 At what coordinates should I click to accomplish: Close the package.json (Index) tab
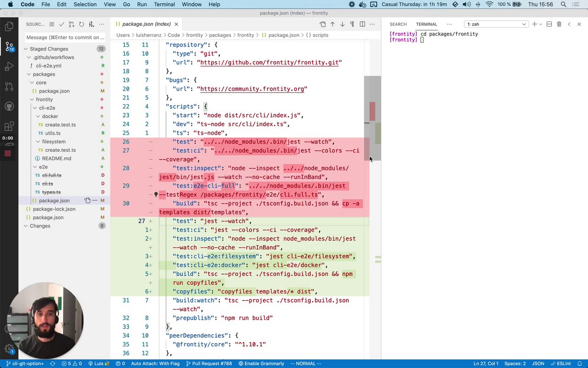click(x=176, y=24)
